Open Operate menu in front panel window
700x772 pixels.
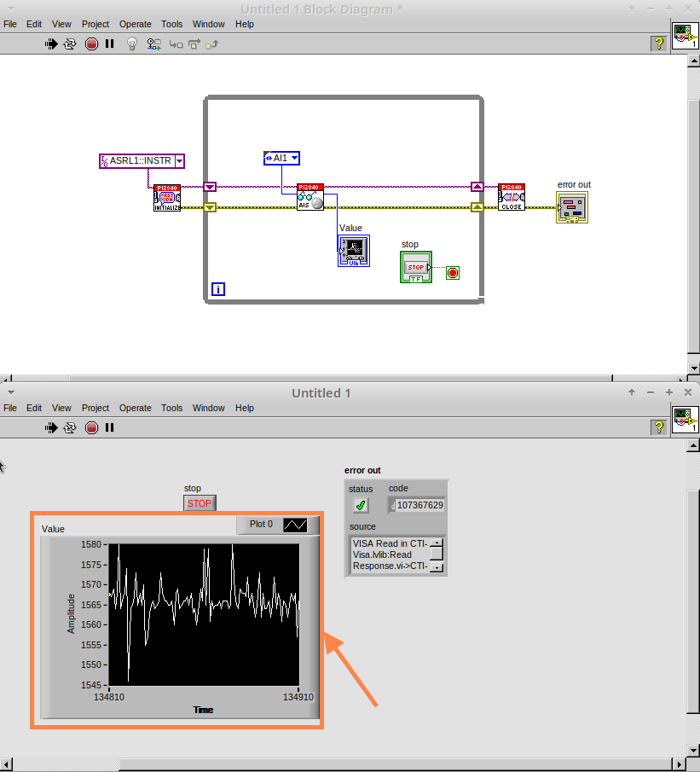[x=136, y=408]
